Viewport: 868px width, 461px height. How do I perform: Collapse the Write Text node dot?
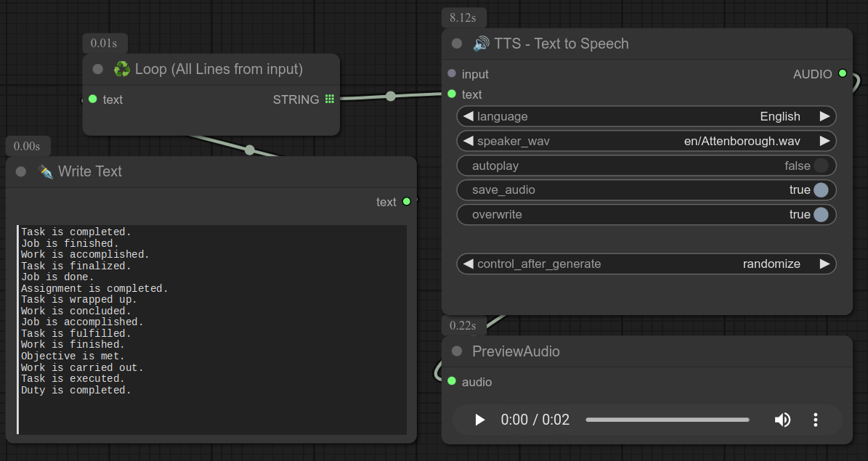pyautogui.click(x=21, y=171)
